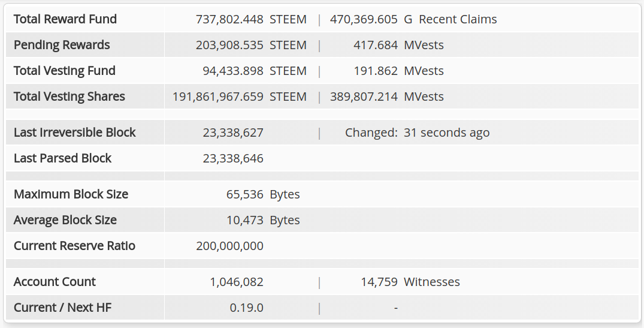Click the Total Reward Fund label
Viewport: 644px width, 328px height.
tap(65, 19)
